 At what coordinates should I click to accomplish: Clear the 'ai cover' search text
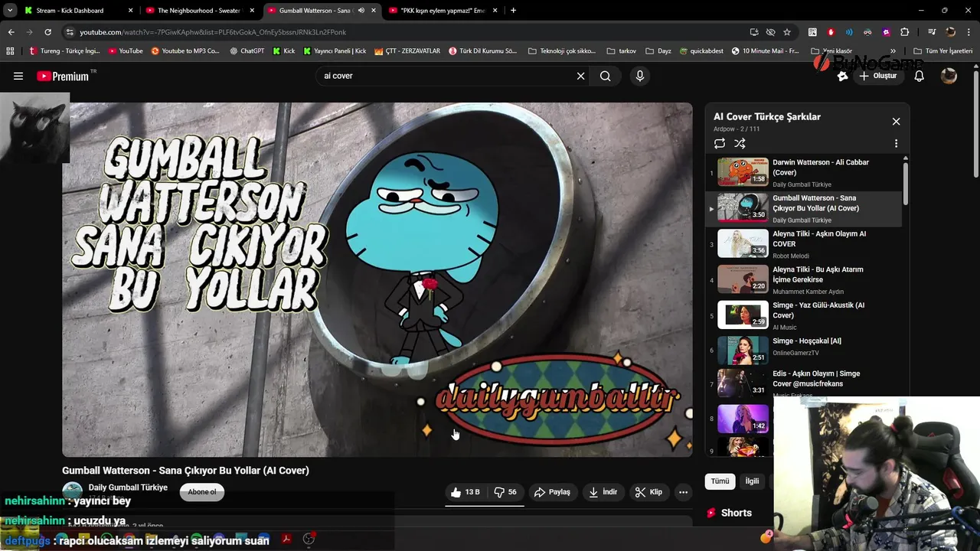click(x=580, y=76)
